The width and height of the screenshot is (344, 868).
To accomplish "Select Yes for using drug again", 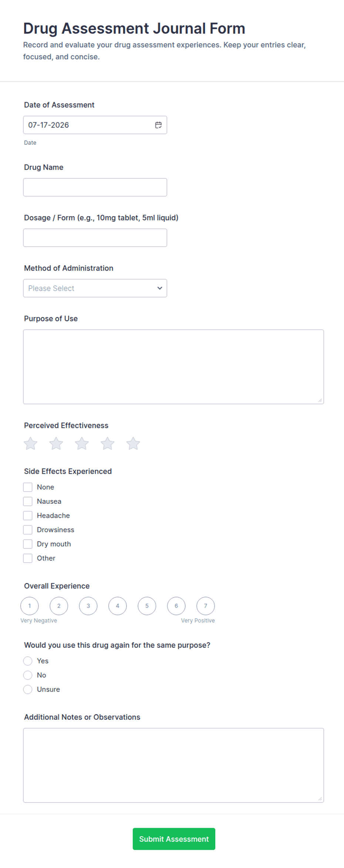I will (x=28, y=661).
